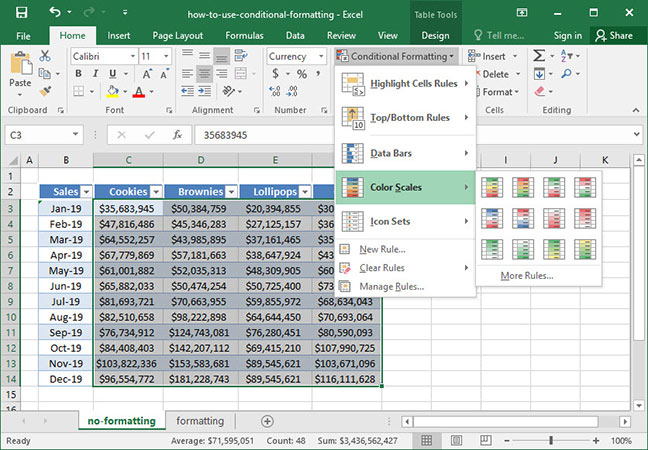Toggle center horizontal alignment
Viewport: 648px width, 450px height.
click(205, 74)
